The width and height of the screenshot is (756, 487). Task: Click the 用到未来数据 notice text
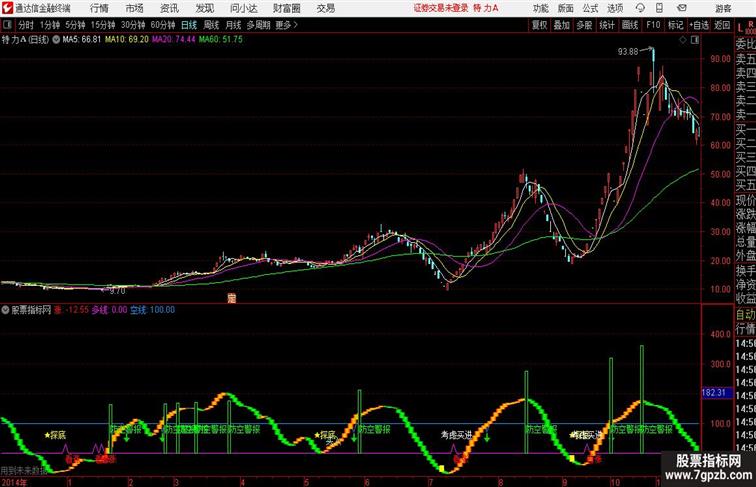tap(24, 471)
